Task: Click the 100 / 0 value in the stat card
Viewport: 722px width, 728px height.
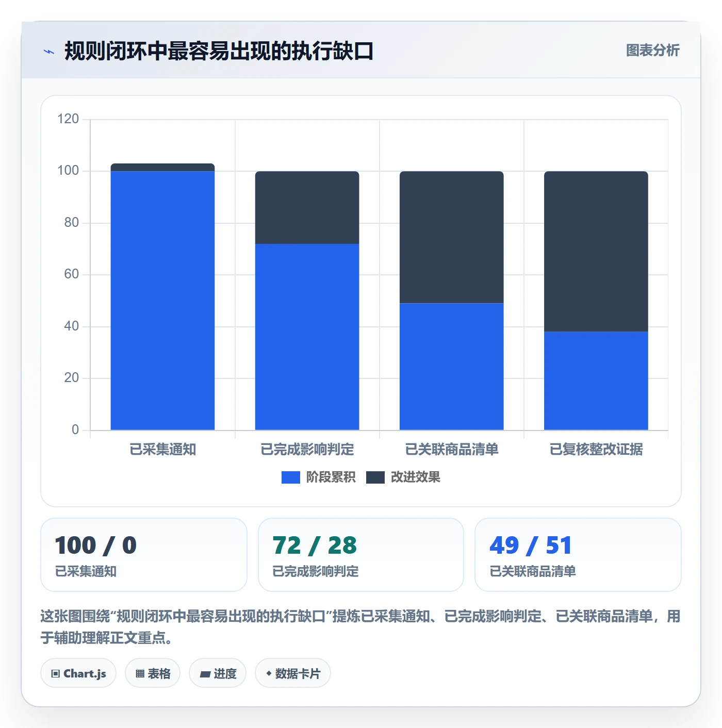Action: 96,545
